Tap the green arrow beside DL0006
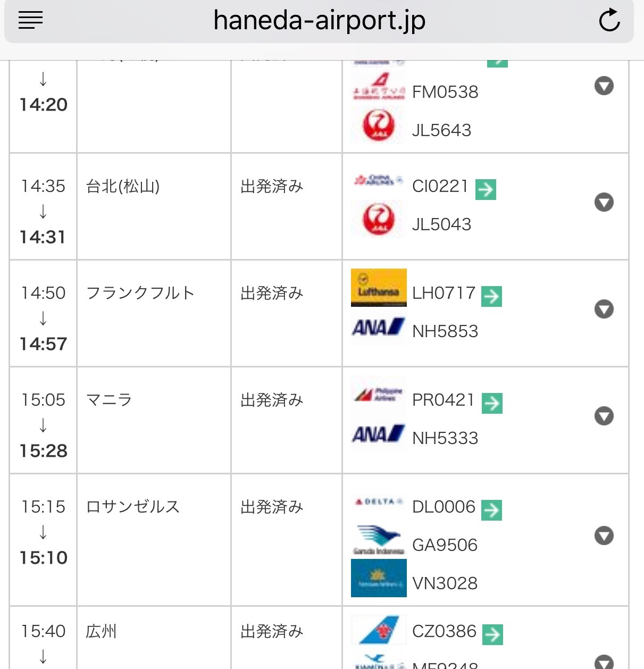This screenshot has width=644, height=669. (491, 510)
